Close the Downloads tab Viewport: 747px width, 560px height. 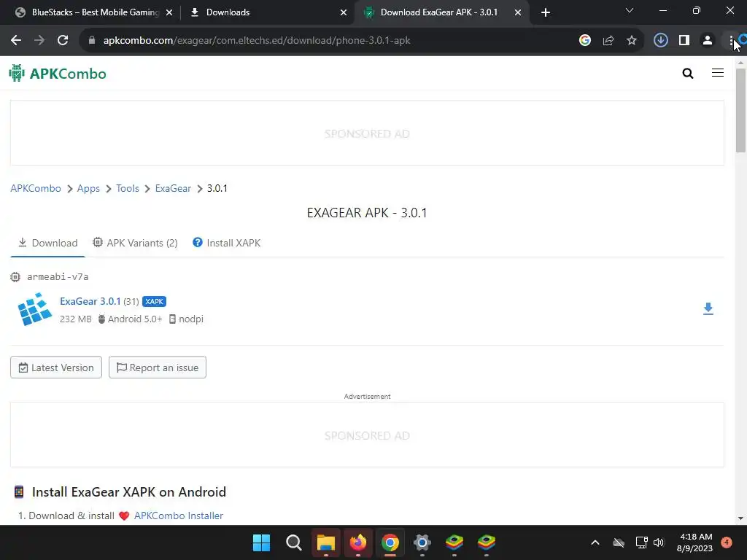pos(344,12)
